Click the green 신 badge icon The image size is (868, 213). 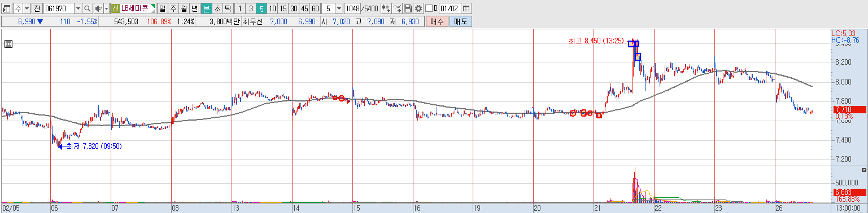(115, 8)
